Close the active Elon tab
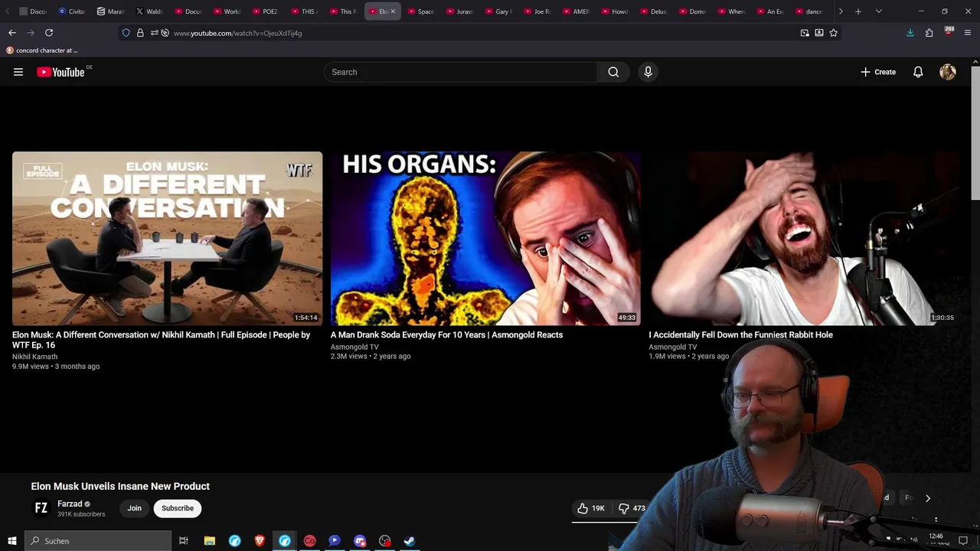The height and width of the screenshot is (551, 980). pos(393,11)
